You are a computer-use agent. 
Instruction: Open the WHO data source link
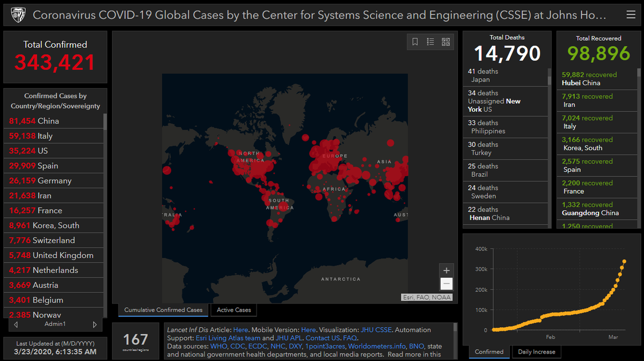(218, 346)
